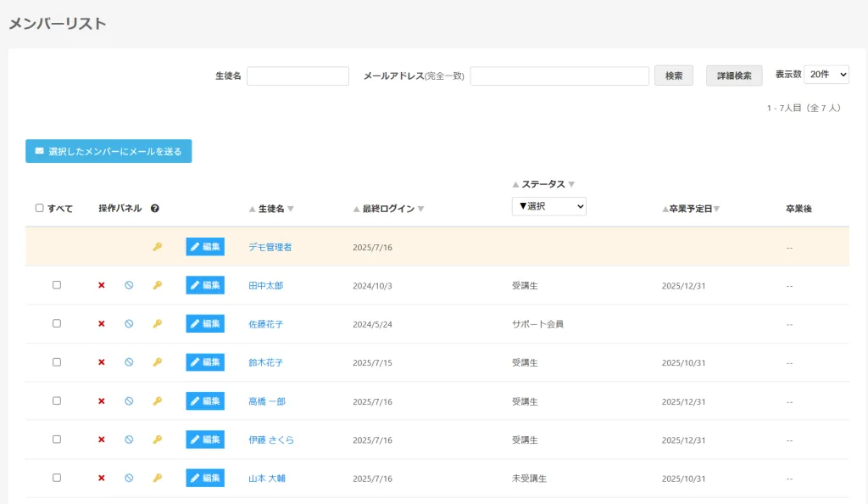Click the メールアドレス input field
Screen dimensions: 868x504
(x=559, y=76)
